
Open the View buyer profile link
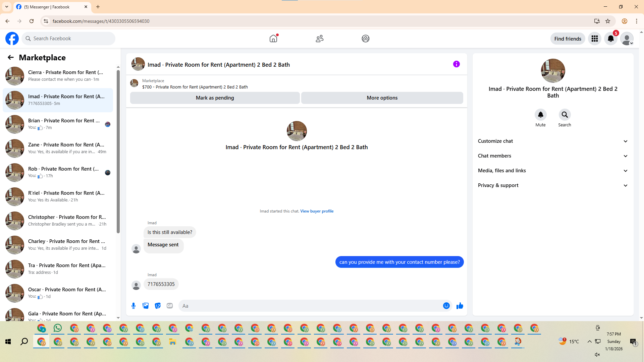317,211
